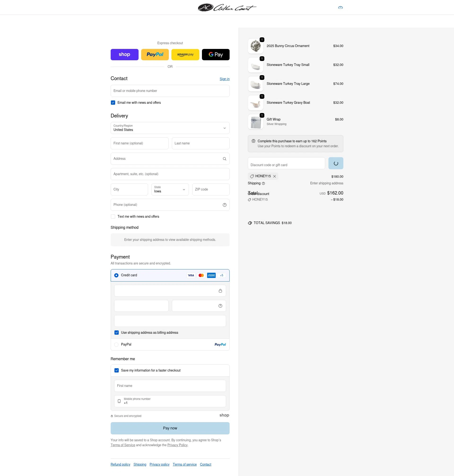Select the Credit card payment option

coord(116,275)
